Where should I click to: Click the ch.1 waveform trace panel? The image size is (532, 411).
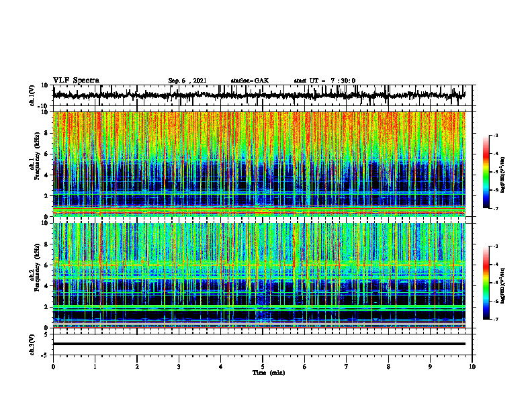tap(263, 95)
